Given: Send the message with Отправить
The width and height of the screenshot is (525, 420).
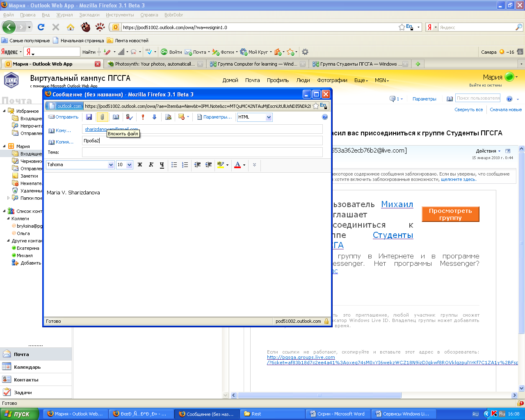Looking at the screenshot, I should 64,117.
